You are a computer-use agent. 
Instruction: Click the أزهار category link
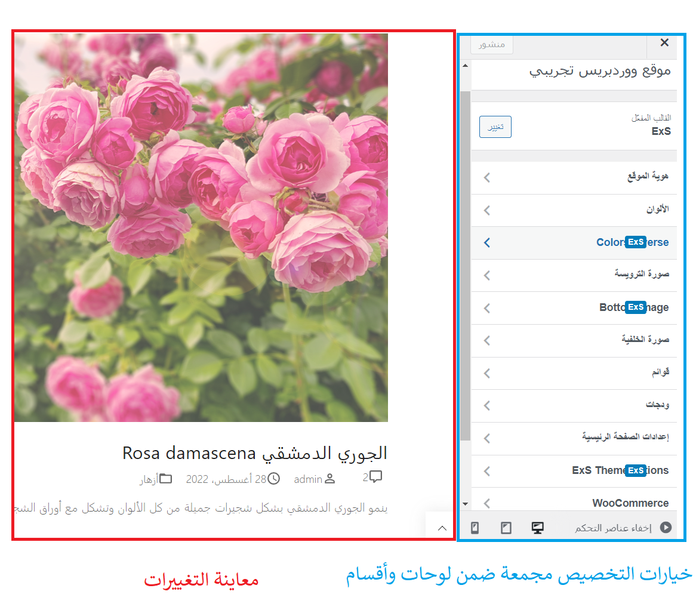click(149, 480)
